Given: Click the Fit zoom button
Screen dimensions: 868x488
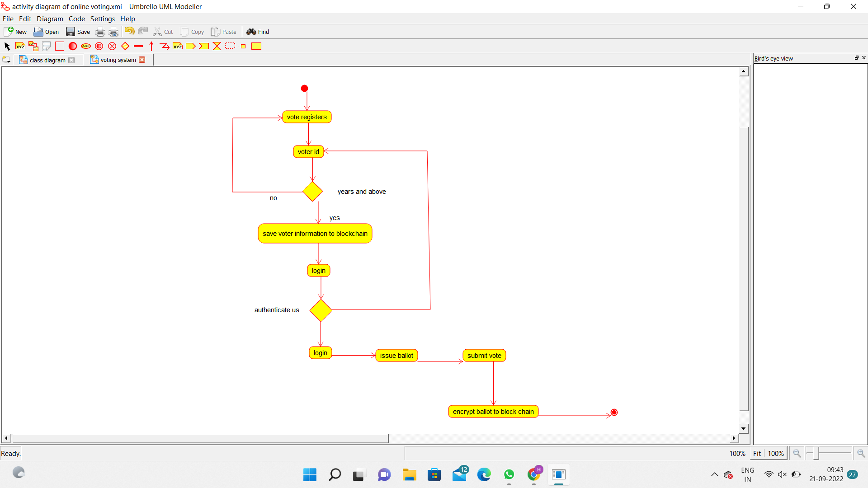Looking at the screenshot, I should 757,453.
